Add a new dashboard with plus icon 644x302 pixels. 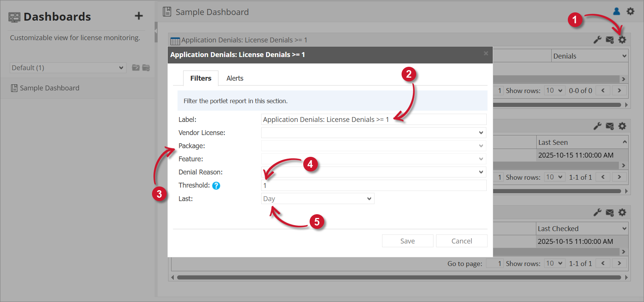pos(139,16)
